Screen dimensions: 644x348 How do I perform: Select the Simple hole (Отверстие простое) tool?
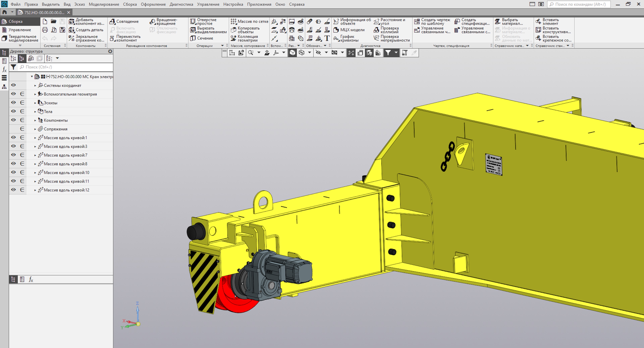[x=193, y=21]
